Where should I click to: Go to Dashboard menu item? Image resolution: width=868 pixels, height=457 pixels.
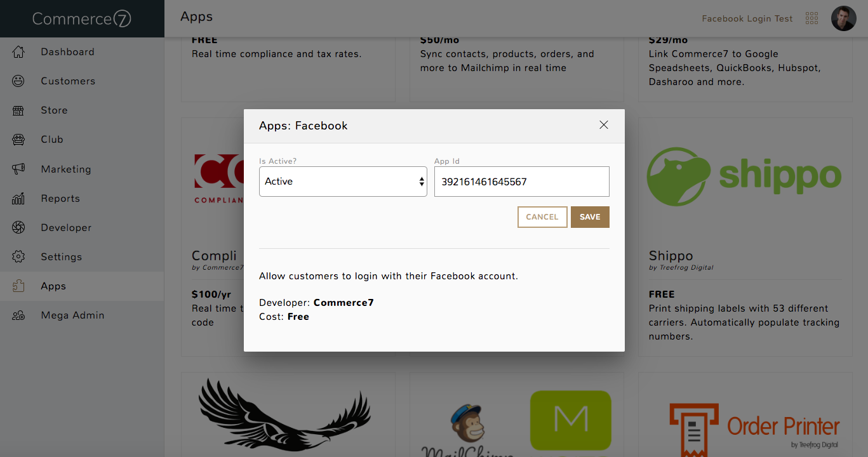click(x=67, y=52)
